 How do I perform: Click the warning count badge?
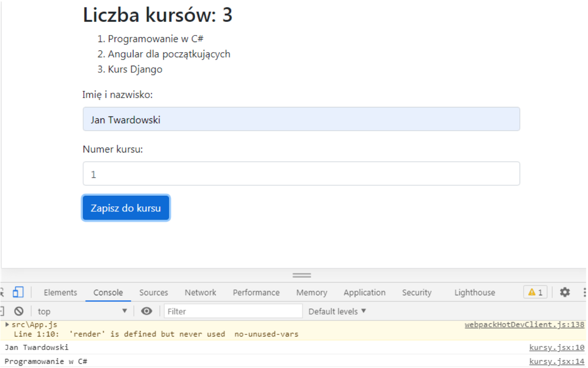click(535, 292)
